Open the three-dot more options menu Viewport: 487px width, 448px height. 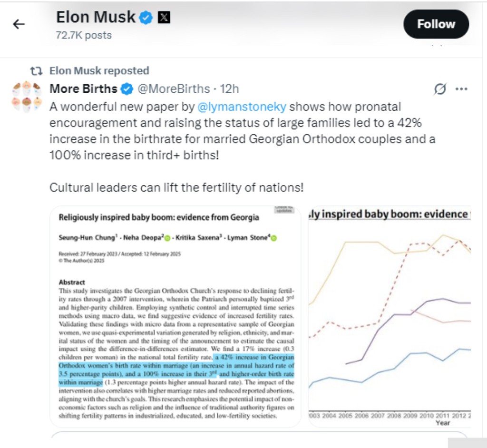click(x=461, y=89)
